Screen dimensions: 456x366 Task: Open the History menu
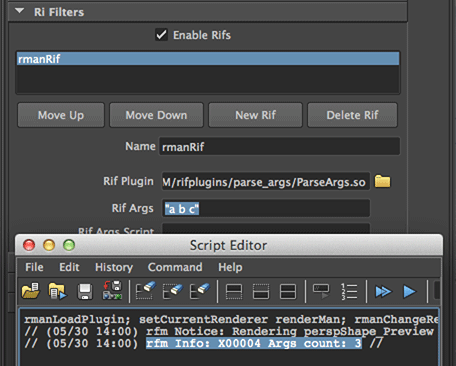114,267
